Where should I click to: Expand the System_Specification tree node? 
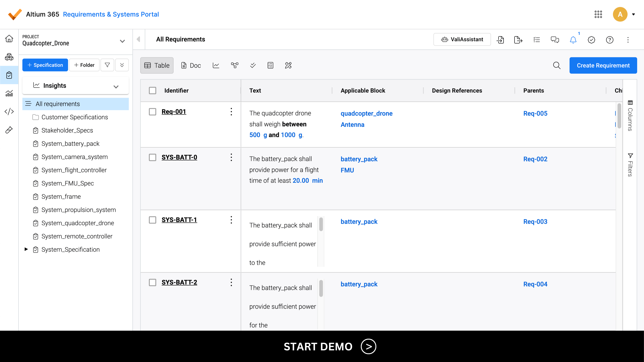point(26,249)
